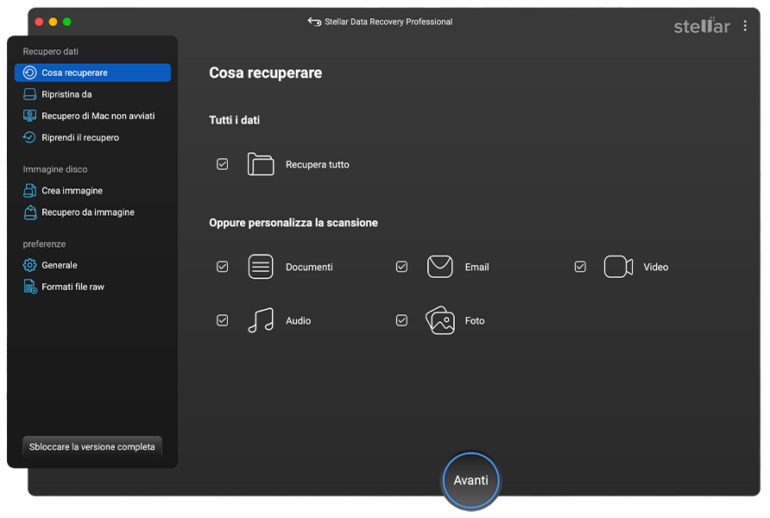Open Crea immagine in sidebar
The width and height of the screenshot is (770, 518).
point(93,191)
